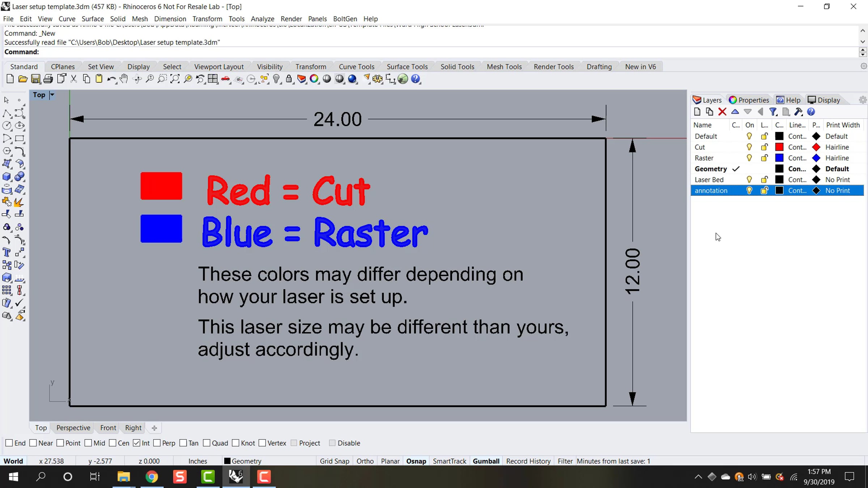Click the Layers panel hammer tools icon

[x=798, y=112]
